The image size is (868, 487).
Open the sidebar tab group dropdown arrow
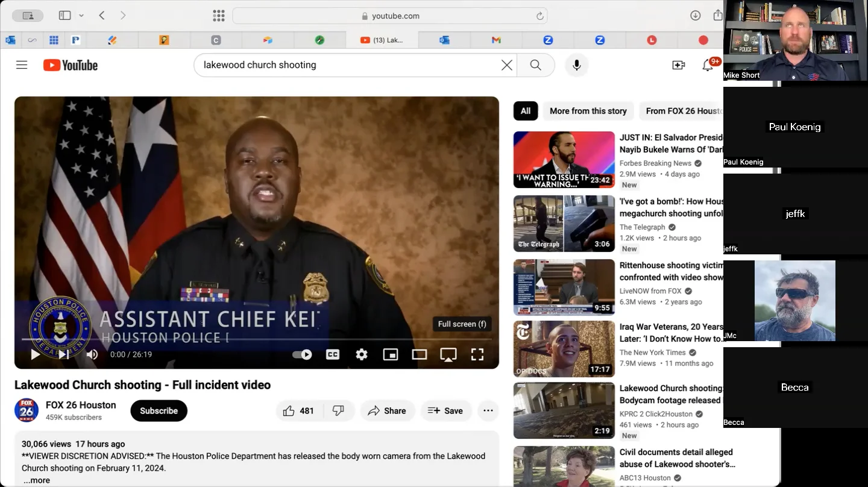tap(81, 16)
